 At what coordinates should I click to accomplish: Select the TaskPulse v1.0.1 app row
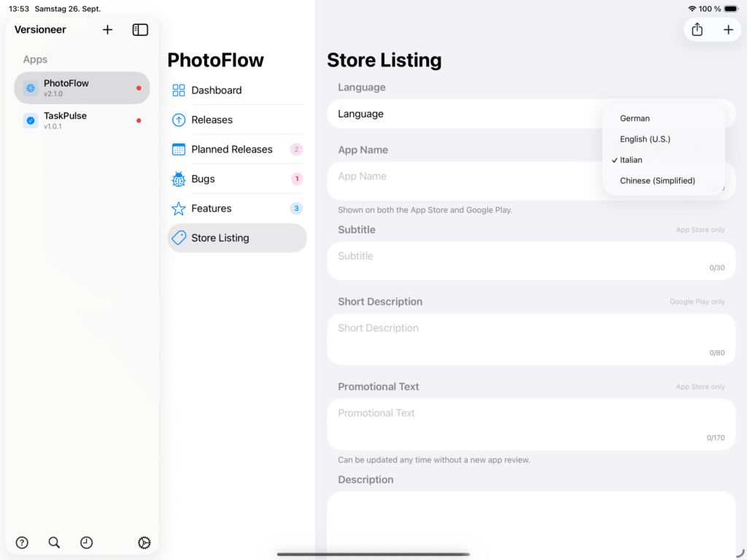[82, 120]
